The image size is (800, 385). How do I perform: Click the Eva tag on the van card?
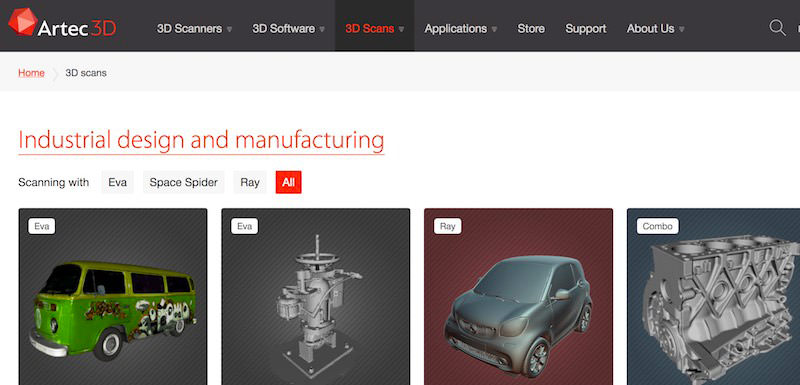coord(41,226)
